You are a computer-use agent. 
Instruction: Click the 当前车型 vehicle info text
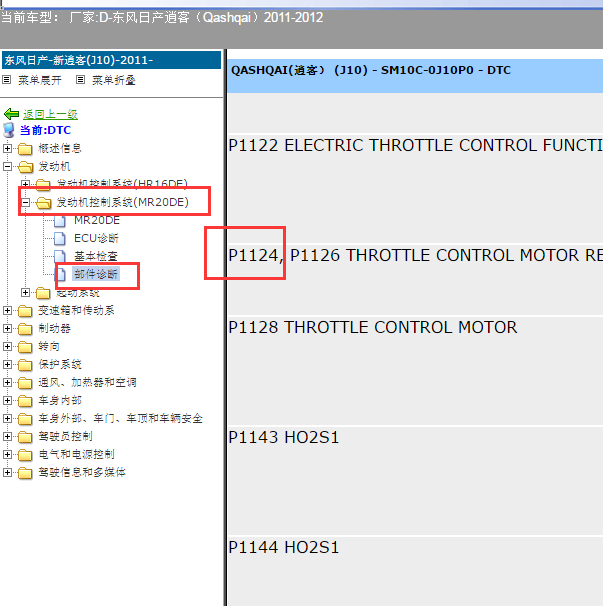click(162, 18)
